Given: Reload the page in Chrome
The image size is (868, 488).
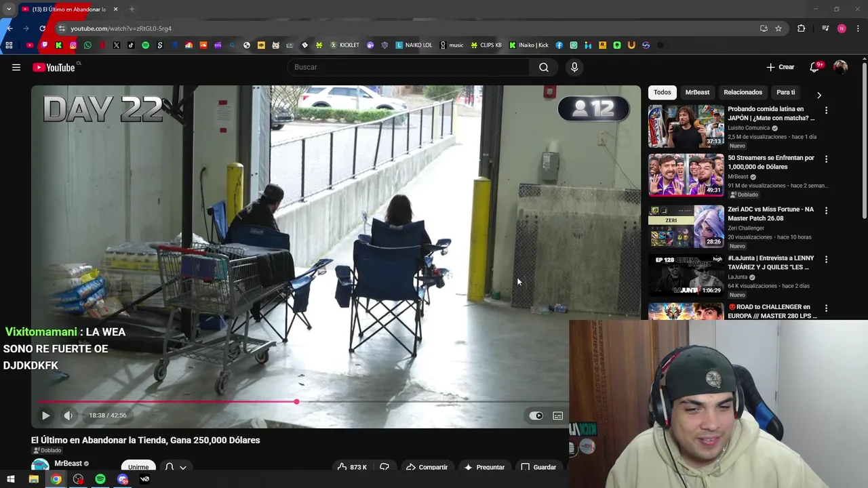Looking at the screenshot, I should tap(42, 28).
